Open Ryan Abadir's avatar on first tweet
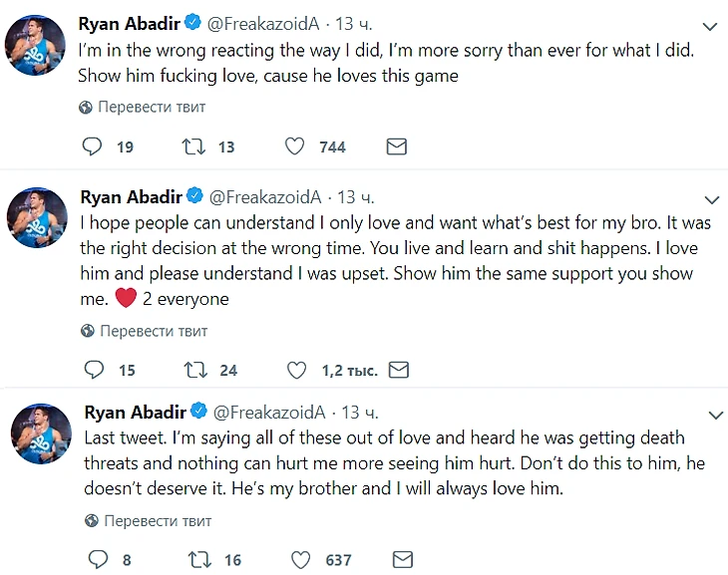This screenshot has width=728, height=575. coord(36,46)
